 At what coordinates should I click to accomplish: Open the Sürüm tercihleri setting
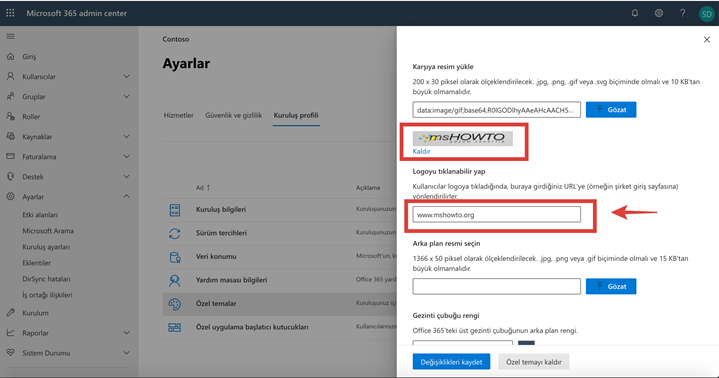pyautogui.click(x=221, y=233)
